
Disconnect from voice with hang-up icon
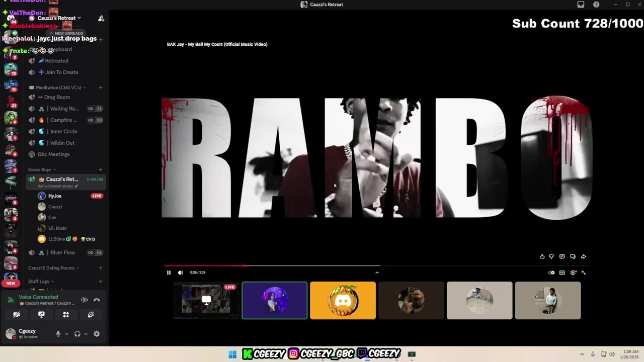pyautogui.click(x=97, y=300)
